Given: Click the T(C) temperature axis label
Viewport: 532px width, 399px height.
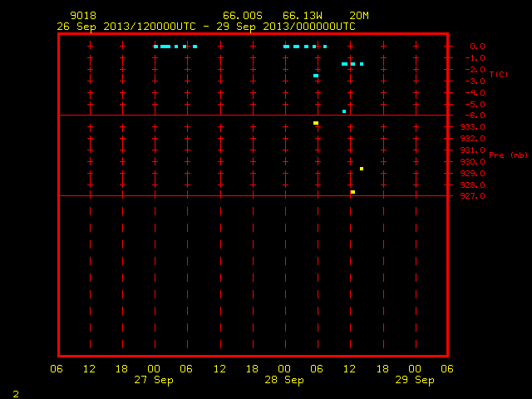Looking at the screenshot, I should 499,74.
